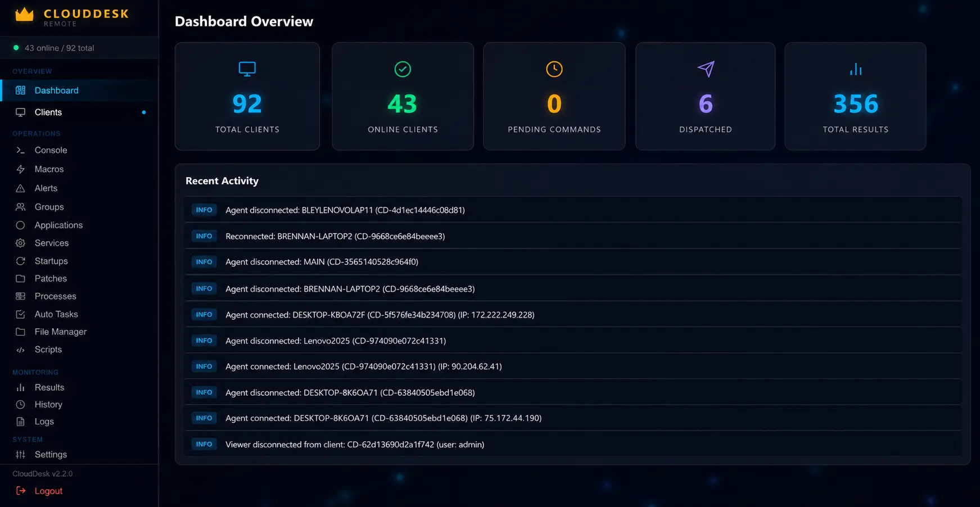
Task: Click the 43 Online Clients value
Action: pyautogui.click(x=403, y=103)
